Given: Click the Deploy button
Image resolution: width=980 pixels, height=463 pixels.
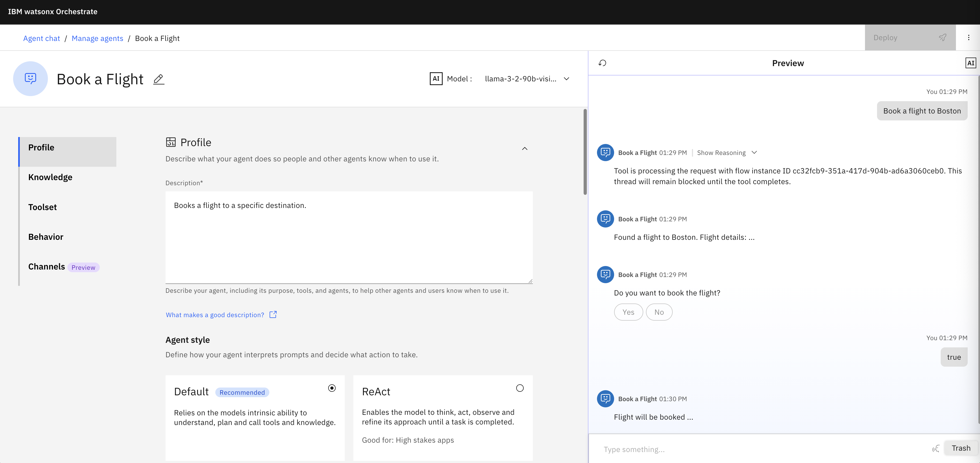Looking at the screenshot, I should click(x=910, y=37).
